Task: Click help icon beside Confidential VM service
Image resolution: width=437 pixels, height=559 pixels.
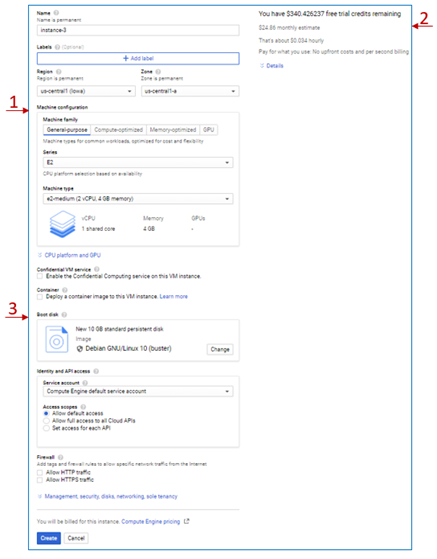Action: click(97, 270)
